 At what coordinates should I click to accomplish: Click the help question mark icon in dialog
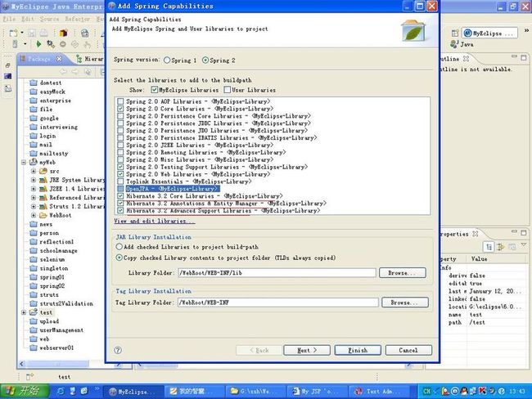118,350
